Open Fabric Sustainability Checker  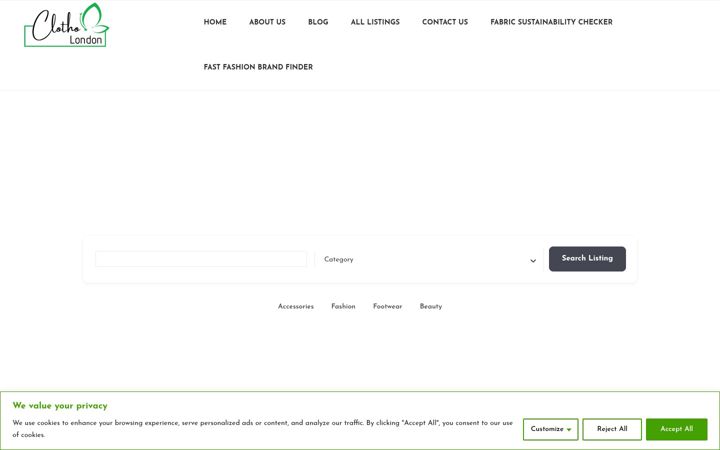pyautogui.click(x=551, y=22)
